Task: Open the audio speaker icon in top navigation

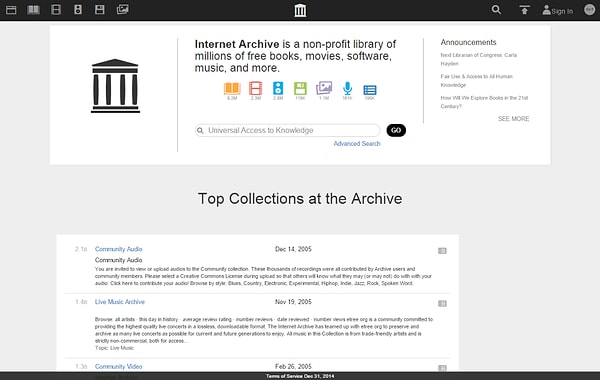Action: tap(78, 10)
